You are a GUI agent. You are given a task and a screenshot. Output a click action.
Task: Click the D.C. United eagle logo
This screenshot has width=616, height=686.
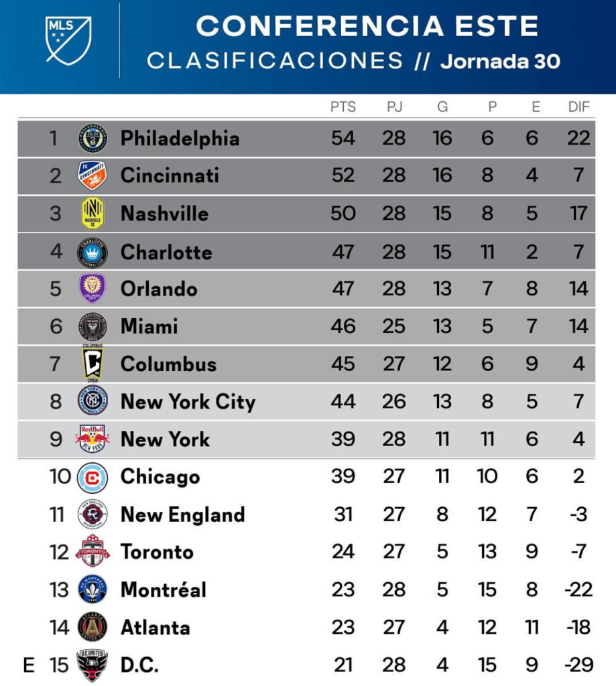[x=93, y=665]
